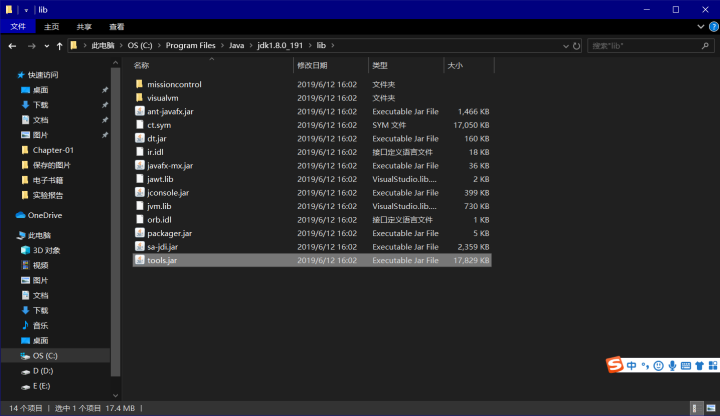720x416 pixels.
Task: Open 音乐 folder in sidebar
Action: (x=40, y=326)
